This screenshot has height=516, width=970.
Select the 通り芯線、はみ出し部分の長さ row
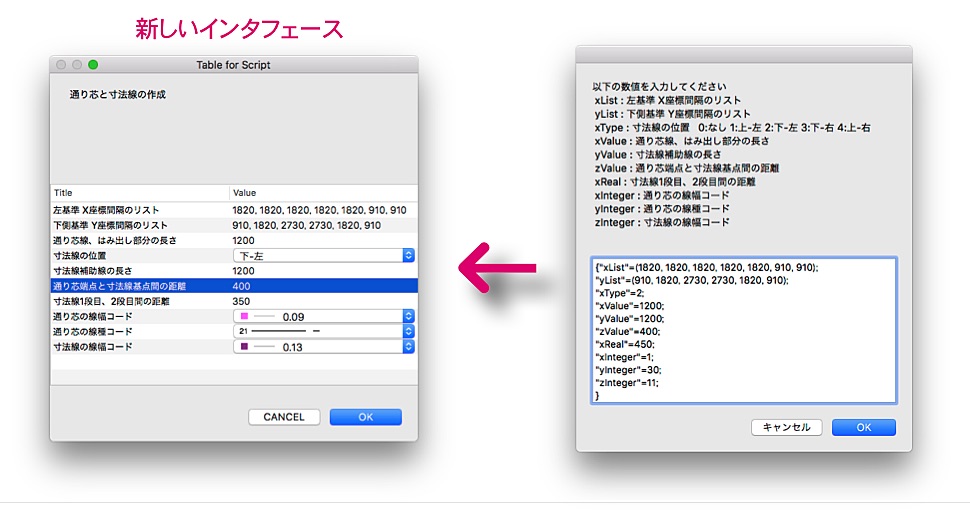(x=139, y=241)
